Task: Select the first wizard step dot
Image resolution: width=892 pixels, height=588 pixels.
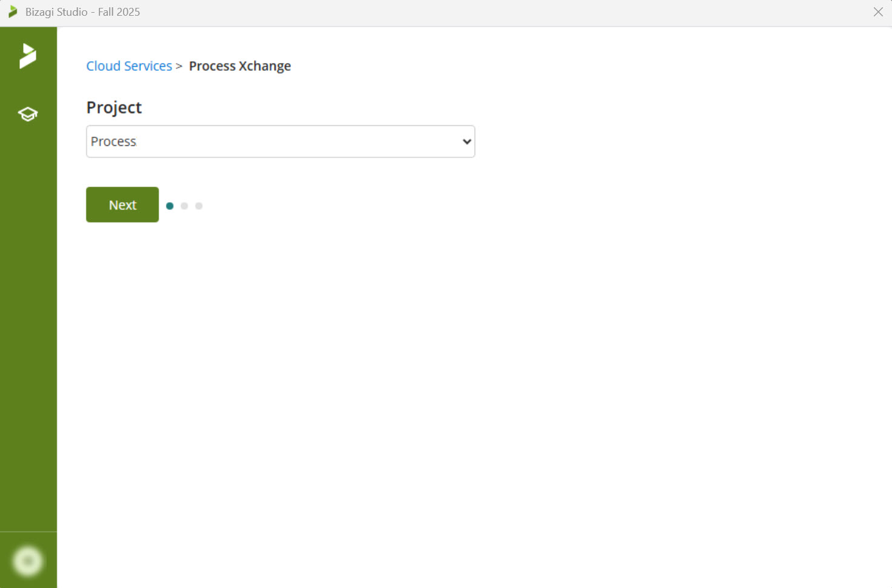Action: (170, 206)
